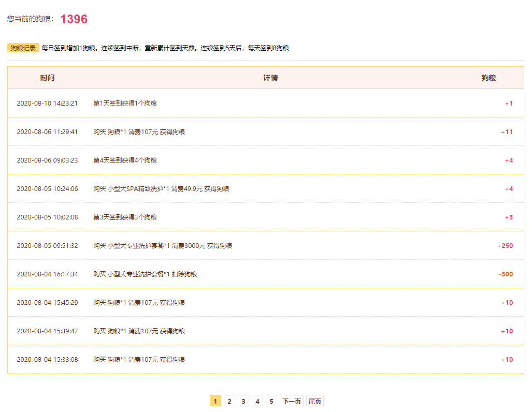The image size is (532, 412).
Task: Click timestamp 2020-08-04 15:45:29
Action: point(47,302)
